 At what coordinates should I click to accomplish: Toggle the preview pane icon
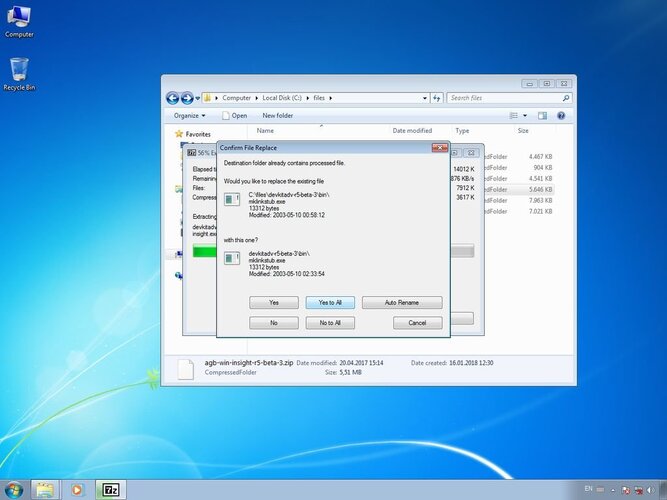coord(542,116)
